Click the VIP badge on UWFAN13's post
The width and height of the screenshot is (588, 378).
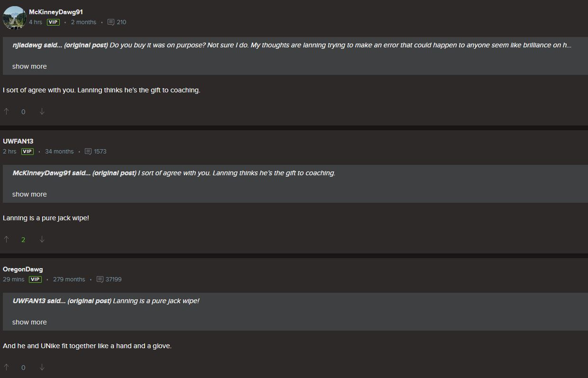point(28,152)
